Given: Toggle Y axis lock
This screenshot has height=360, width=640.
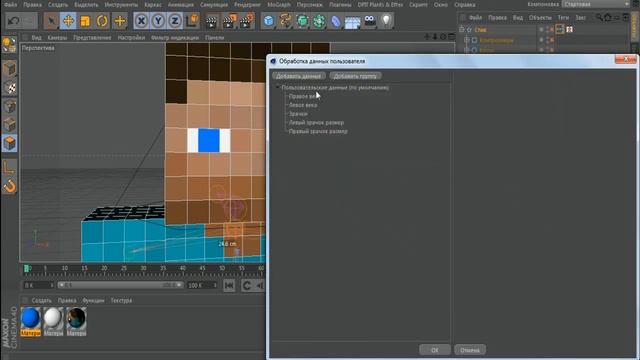Looking at the screenshot, I should pos(158,21).
